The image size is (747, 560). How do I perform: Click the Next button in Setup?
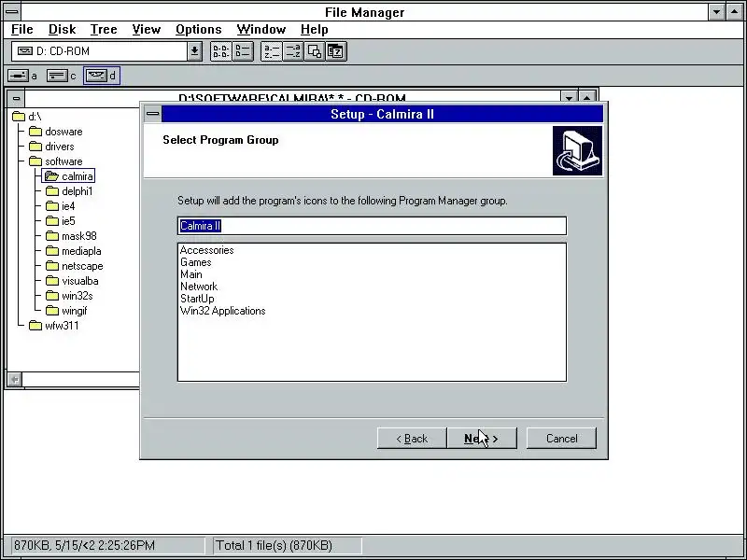pyautogui.click(x=482, y=438)
